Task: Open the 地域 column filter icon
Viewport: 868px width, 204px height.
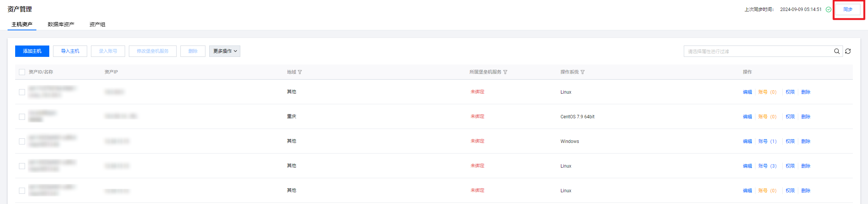Action: 300,72
